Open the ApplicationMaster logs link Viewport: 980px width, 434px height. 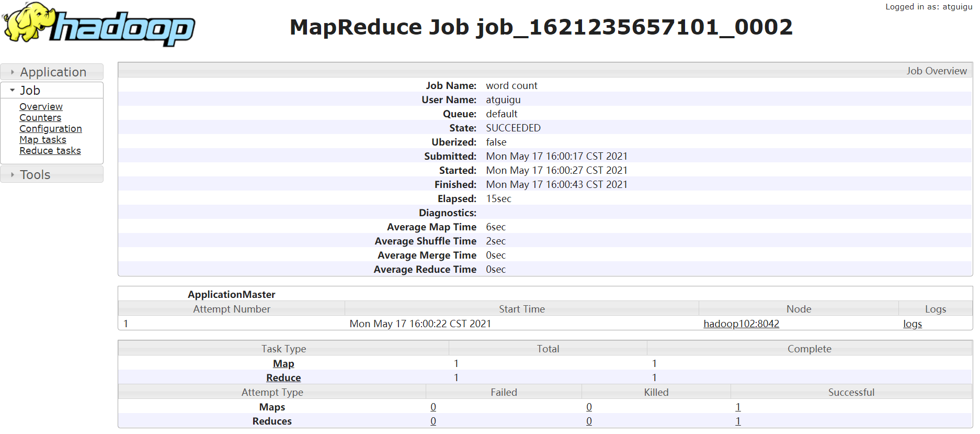[x=912, y=324]
